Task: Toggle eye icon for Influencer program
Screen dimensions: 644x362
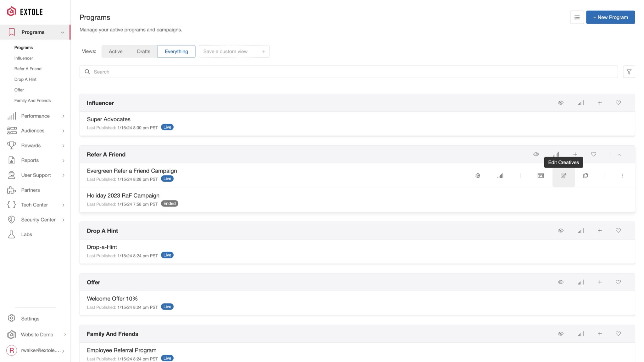Action: click(x=560, y=103)
